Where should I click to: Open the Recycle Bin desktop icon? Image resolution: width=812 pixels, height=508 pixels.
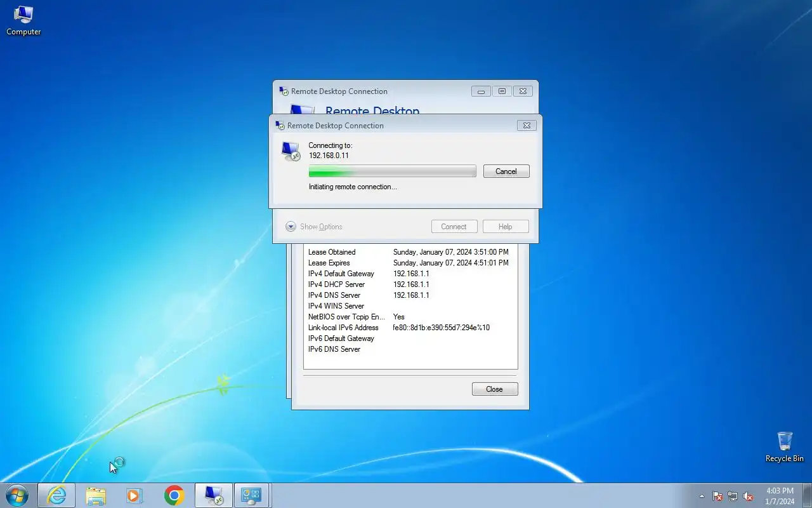[x=785, y=447]
